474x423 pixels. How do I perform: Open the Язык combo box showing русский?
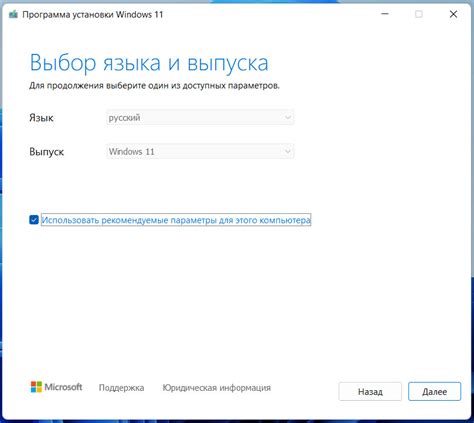point(200,117)
